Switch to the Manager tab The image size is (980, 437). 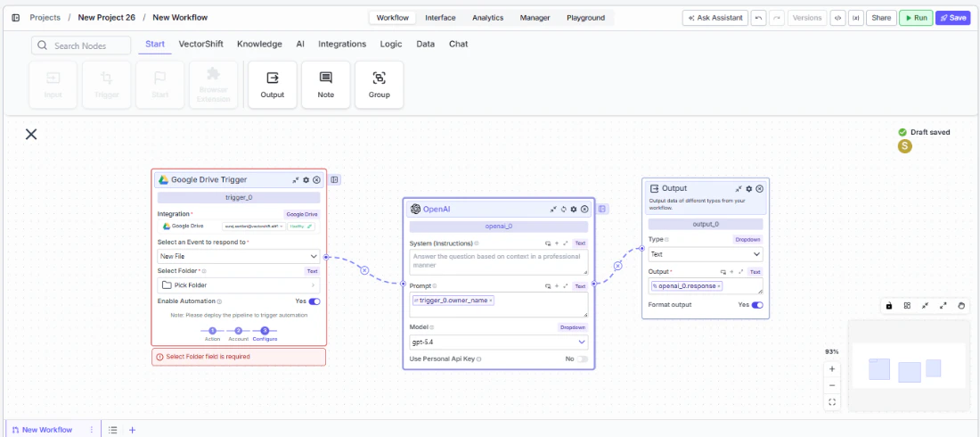coord(535,18)
